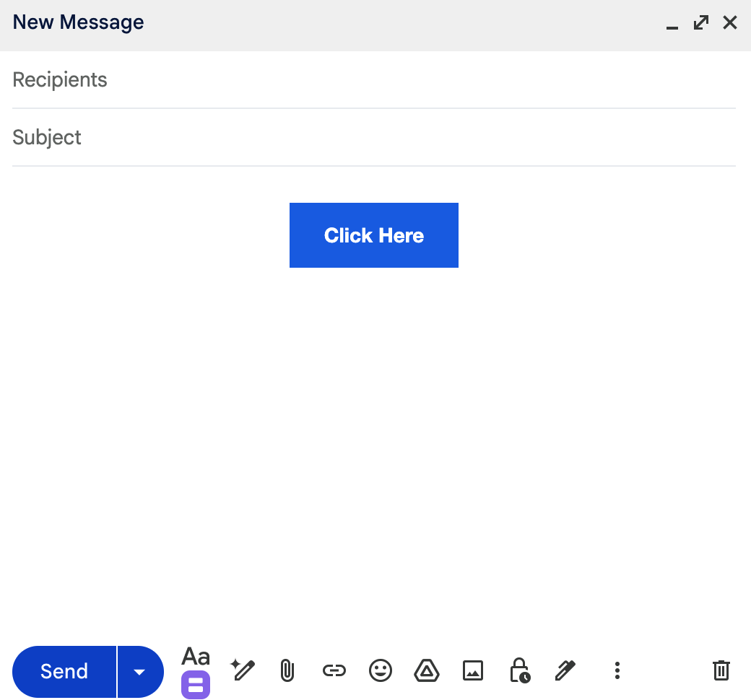The width and height of the screenshot is (751, 700).
Task: Open the more options three-dot menu
Action: [x=617, y=671]
